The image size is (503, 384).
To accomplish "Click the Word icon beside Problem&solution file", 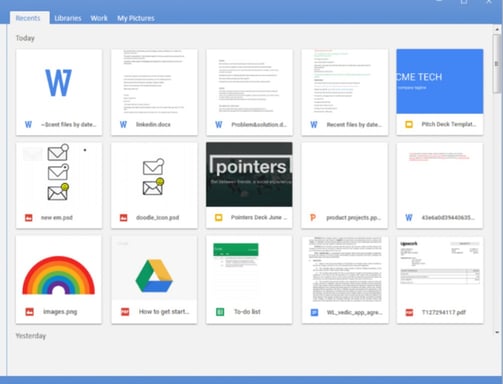I will point(219,125).
